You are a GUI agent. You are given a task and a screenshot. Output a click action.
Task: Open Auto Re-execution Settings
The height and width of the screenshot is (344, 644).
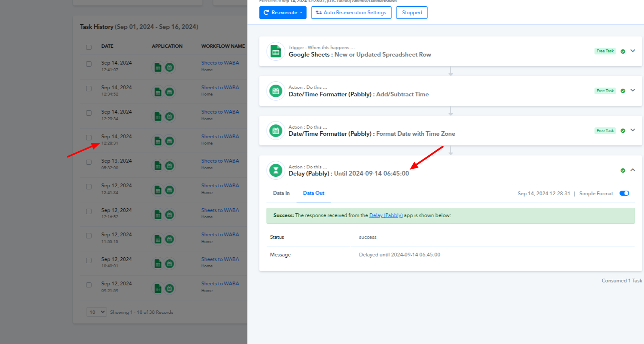[351, 13]
